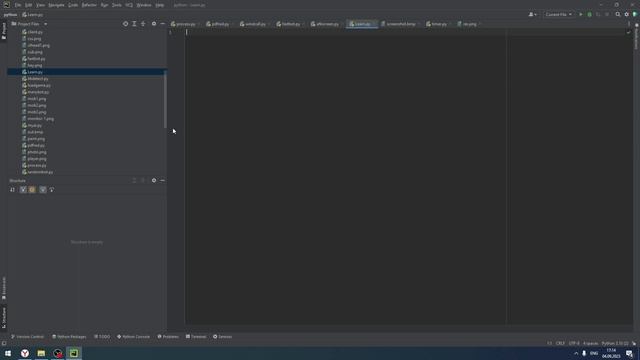Open the TODO tool window
The height and width of the screenshot is (360, 640).
click(102, 337)
